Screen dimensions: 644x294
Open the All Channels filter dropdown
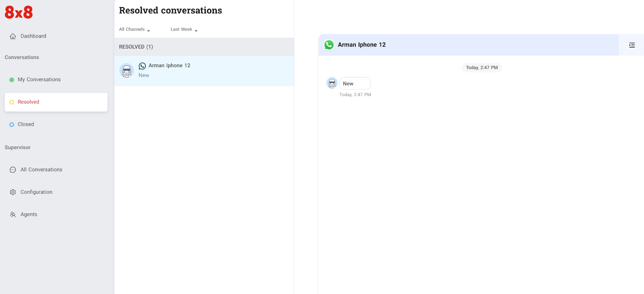tap(134, 29)
